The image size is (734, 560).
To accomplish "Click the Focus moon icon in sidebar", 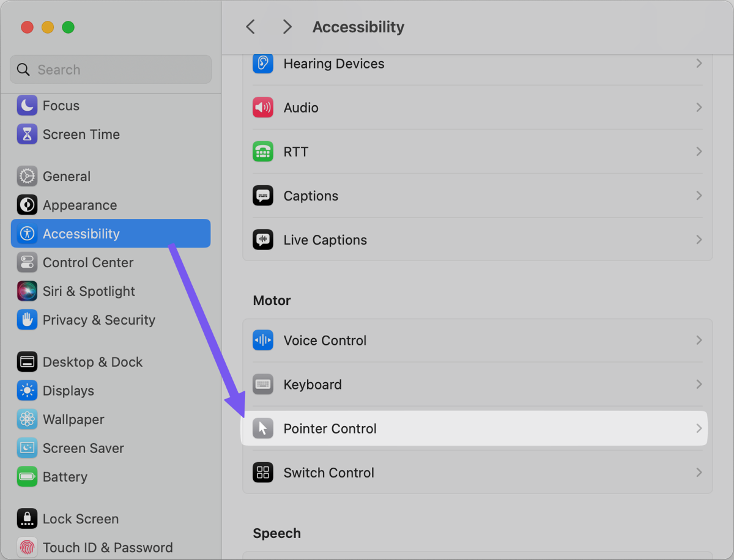I will [27, 106].
